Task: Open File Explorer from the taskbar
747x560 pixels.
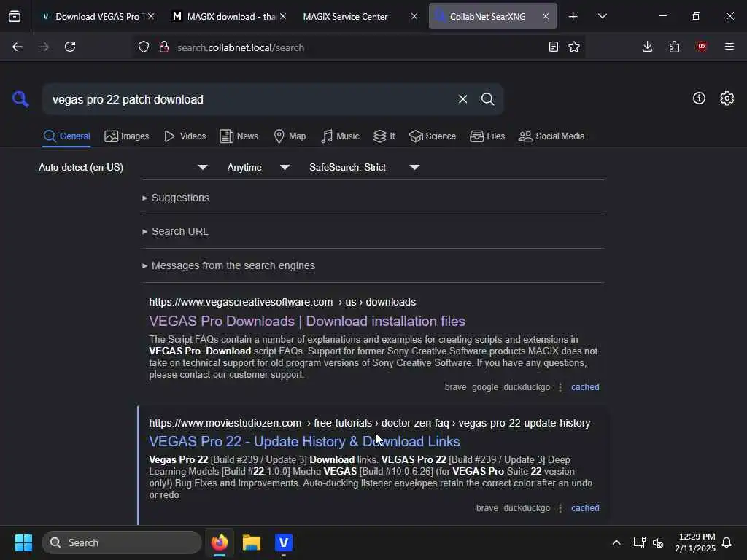Action: pos(252,542)
